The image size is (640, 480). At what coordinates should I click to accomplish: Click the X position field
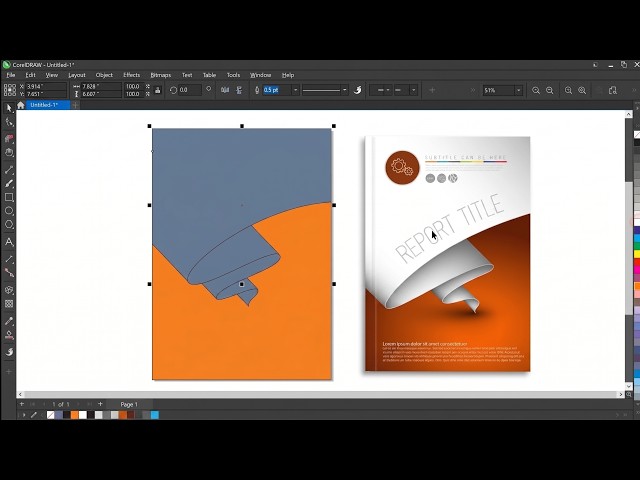tap(46, 87)
